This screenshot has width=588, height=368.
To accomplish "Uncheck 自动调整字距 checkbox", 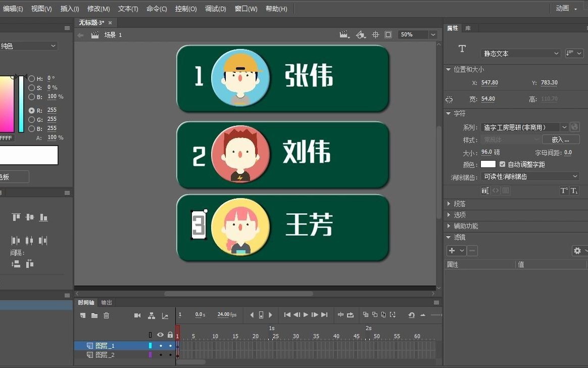I will click(502, 164).
